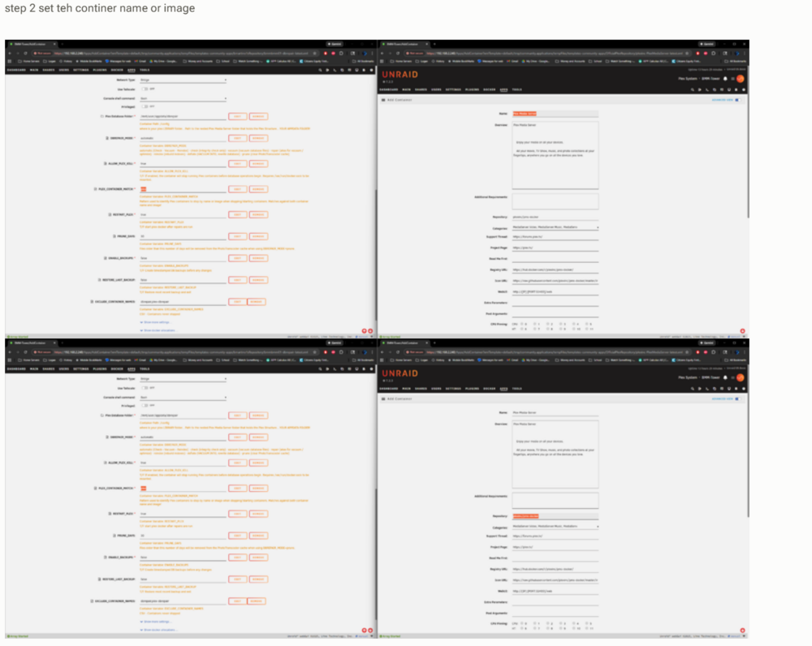This screenshot has width=812, height=646.
Task: Toggle Use Tailscale switch in bottom-left window
Action: 145,388
